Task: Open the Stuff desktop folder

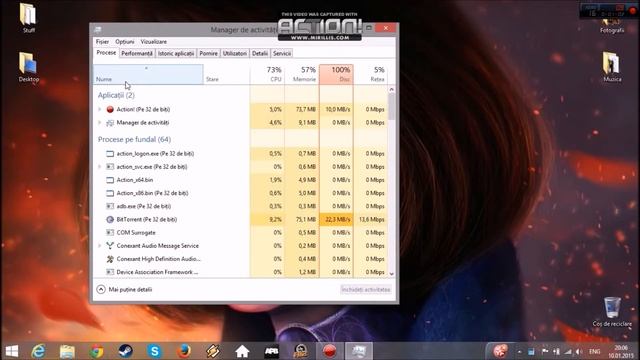Action: pos(28,18)
